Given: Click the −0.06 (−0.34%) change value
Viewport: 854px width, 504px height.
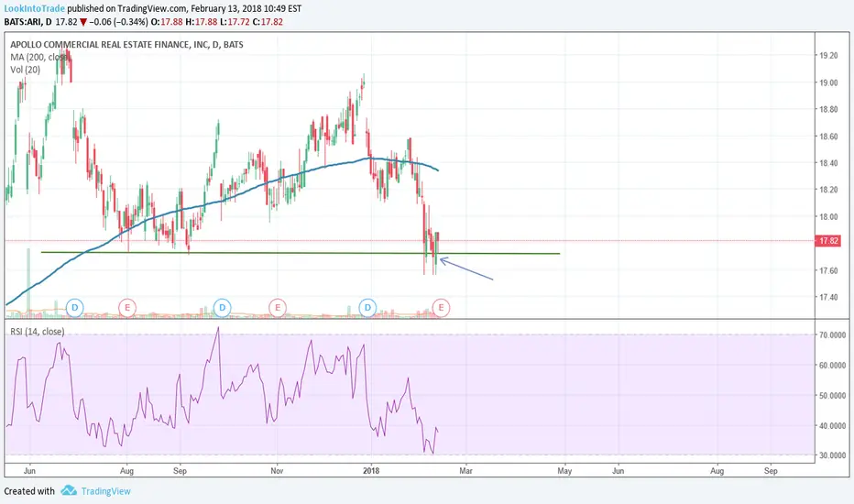Looking at the screenshot, I should click(118, 22).
